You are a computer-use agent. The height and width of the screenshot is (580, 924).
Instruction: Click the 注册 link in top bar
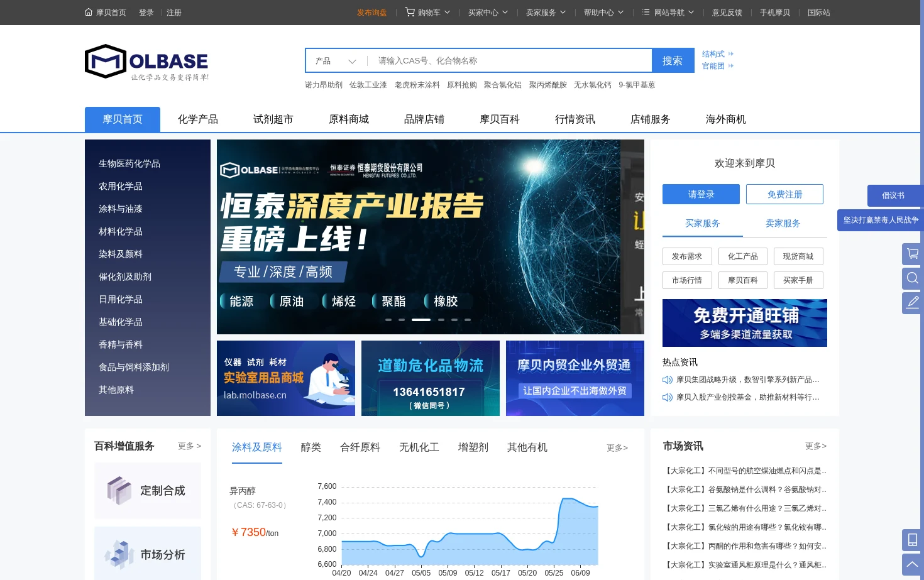(174, 13)
